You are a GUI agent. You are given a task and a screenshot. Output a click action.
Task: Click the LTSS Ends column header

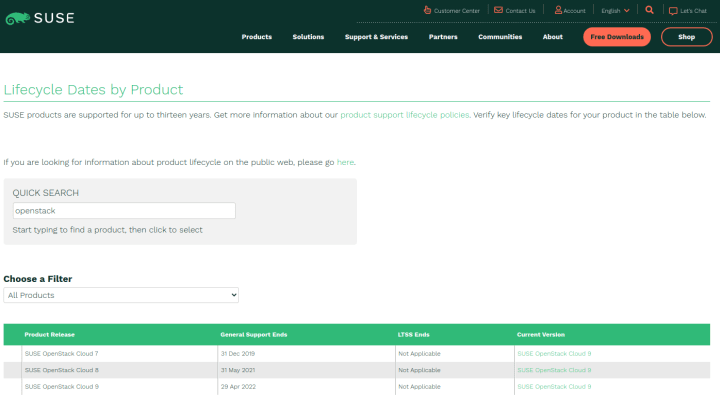point(413,334)
